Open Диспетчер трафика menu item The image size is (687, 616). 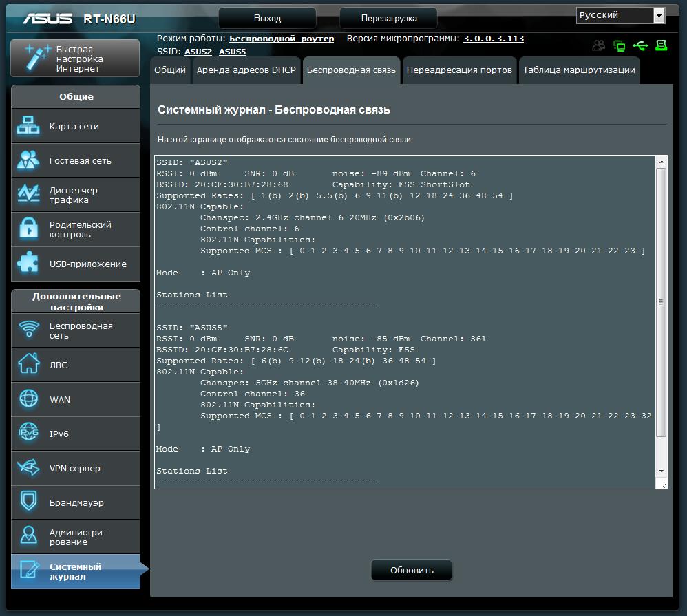click(x=76, y=195)
